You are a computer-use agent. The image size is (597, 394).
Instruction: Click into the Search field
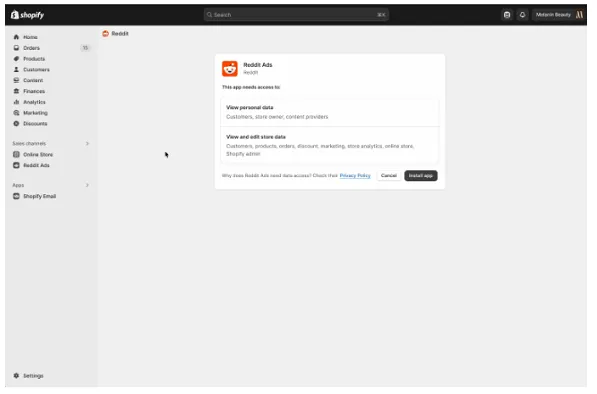296,15
